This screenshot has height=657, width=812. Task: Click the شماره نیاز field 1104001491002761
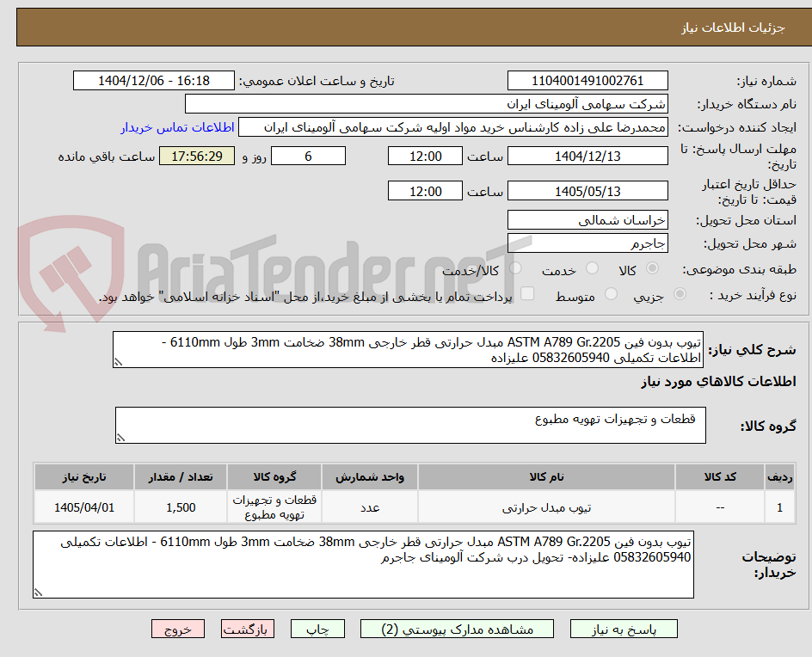click(x=587, y=81)
